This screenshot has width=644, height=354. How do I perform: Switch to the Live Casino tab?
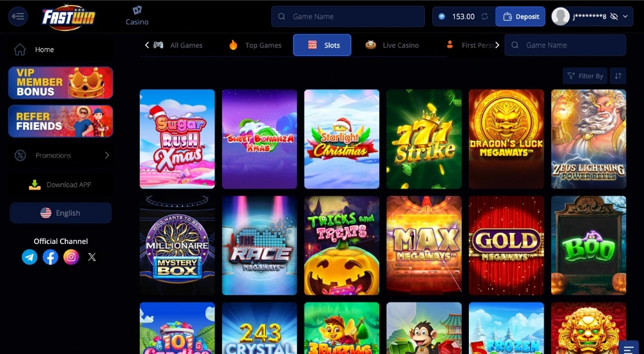[x=392, y=45]
